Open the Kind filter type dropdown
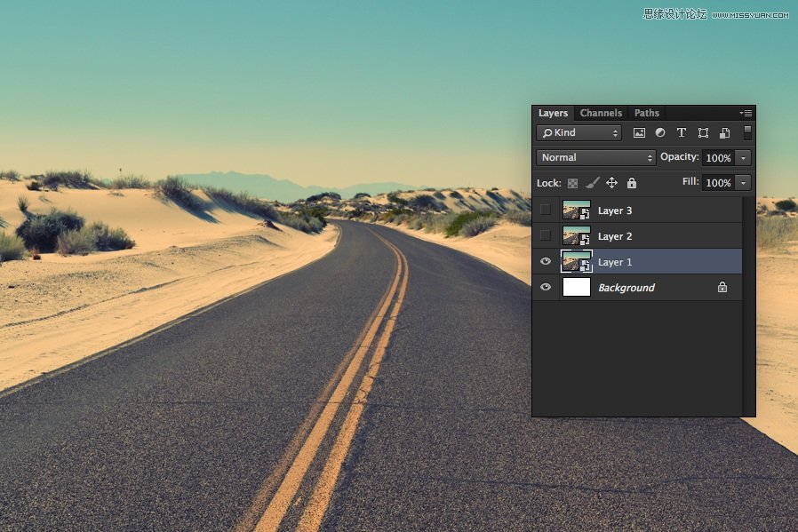The height and width of the screenshot is (532, 798). click(579, 133)
